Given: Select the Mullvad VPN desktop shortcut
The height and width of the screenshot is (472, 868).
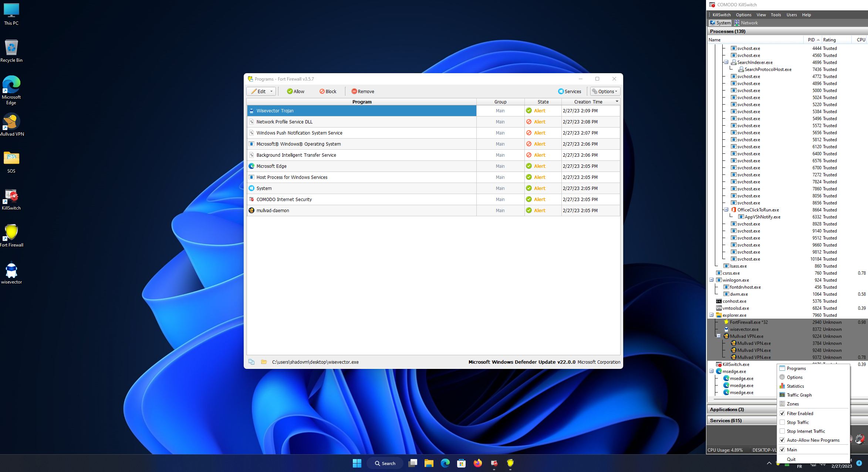Looking at the screenshot, I should (x=11, y=125).
